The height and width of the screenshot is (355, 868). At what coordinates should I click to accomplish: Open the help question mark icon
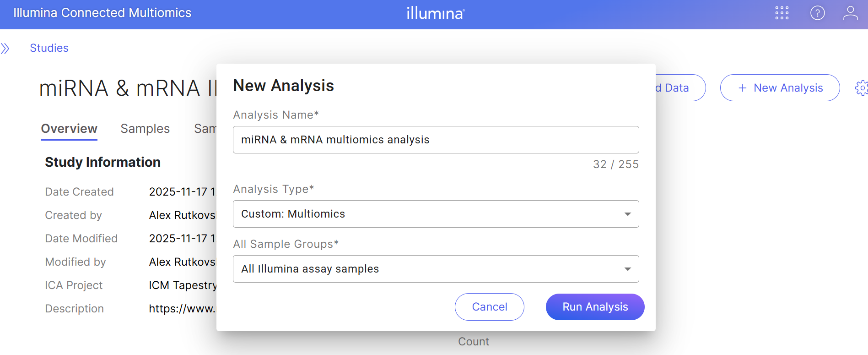click(817, 13)
